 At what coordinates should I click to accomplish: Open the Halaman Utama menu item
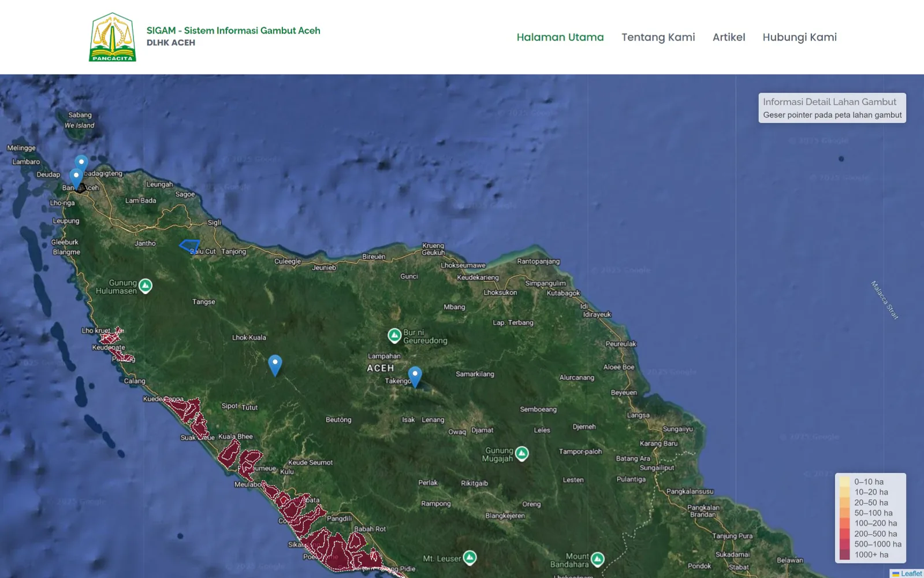[560, 37]
